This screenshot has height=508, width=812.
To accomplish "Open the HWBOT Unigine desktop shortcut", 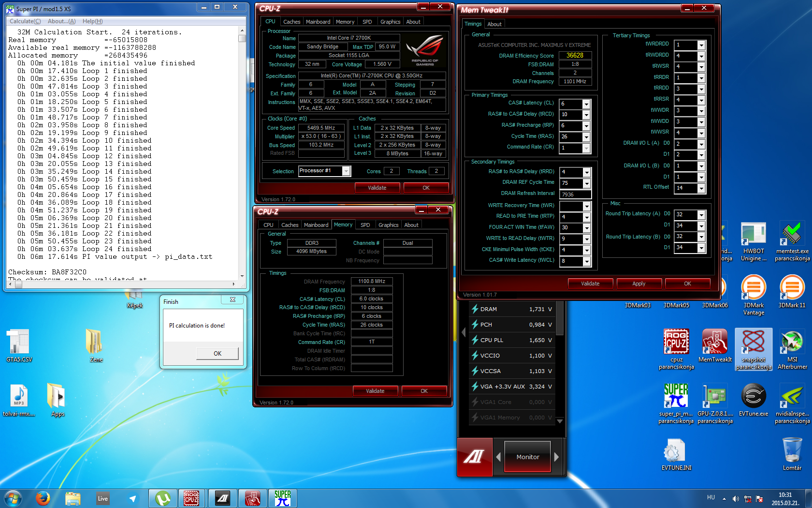I will click(x=754, y=242).
